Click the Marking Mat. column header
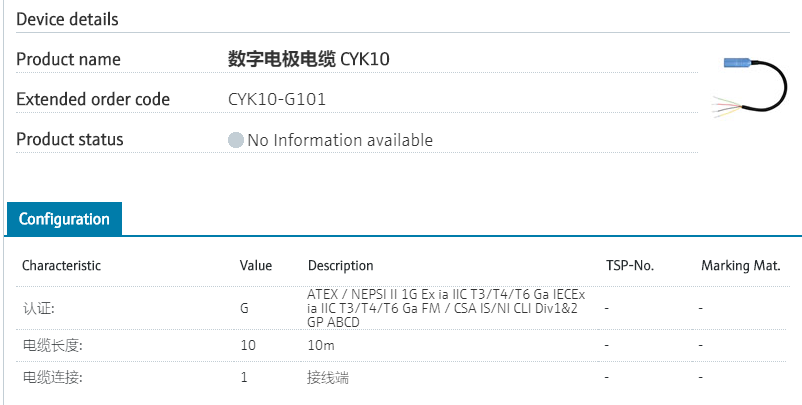This screenshot has width=802, height=405. (x=740, y=266)
